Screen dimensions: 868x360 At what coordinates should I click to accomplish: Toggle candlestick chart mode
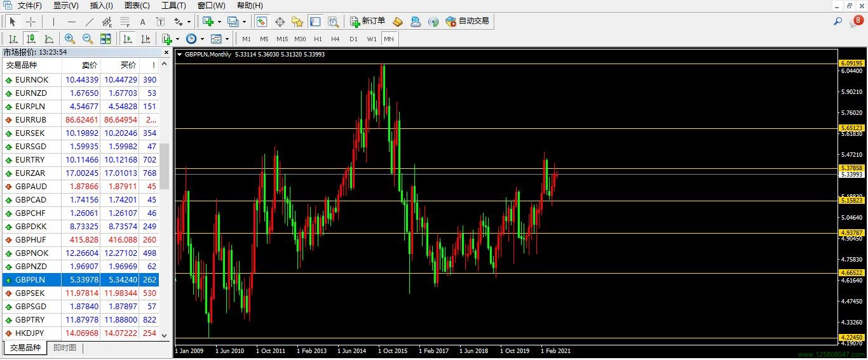click(31, 39)
